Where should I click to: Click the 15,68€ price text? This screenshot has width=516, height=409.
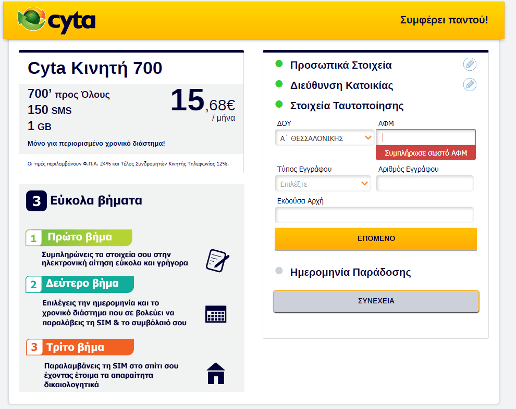tap(203, 100)
